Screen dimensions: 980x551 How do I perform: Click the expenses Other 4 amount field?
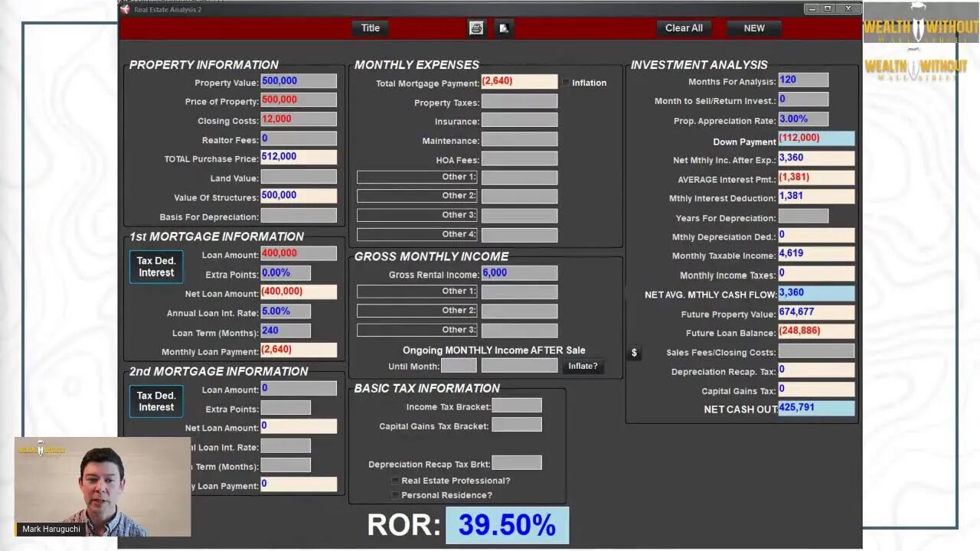[519, 235]
